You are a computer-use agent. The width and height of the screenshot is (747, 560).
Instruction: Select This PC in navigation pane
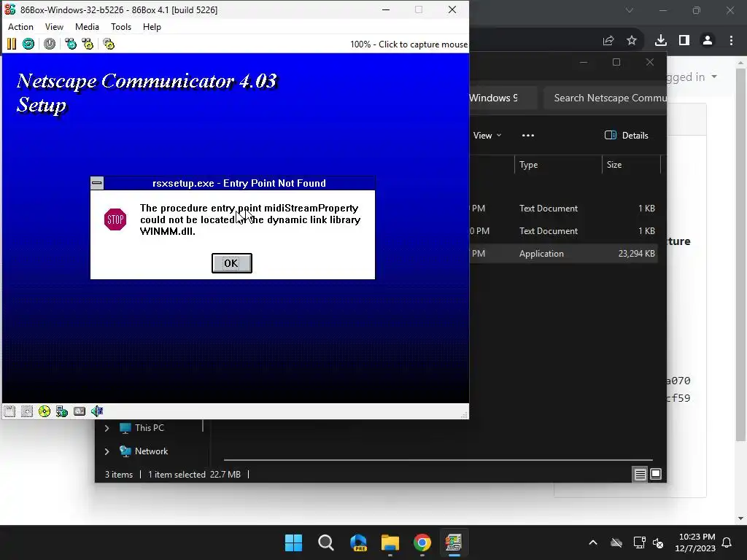[149, 428]
